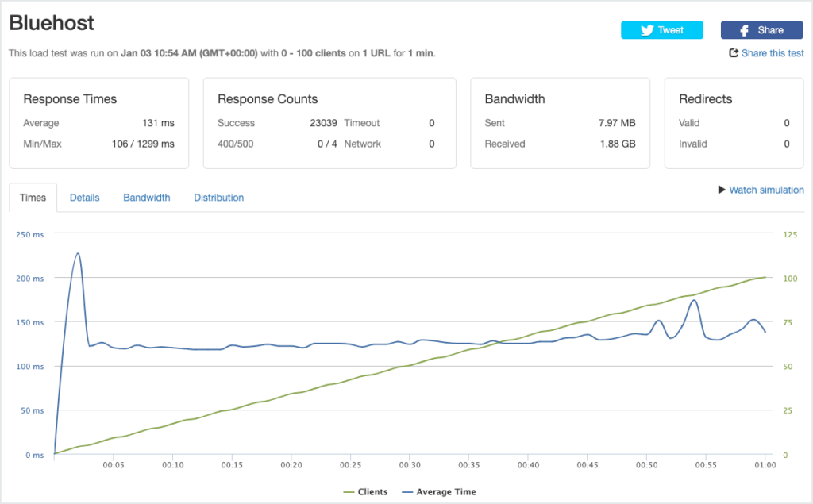Click the share arrow icon beside Share this test
This screenshot has height=504, width=813.
[x=734, y=53]
